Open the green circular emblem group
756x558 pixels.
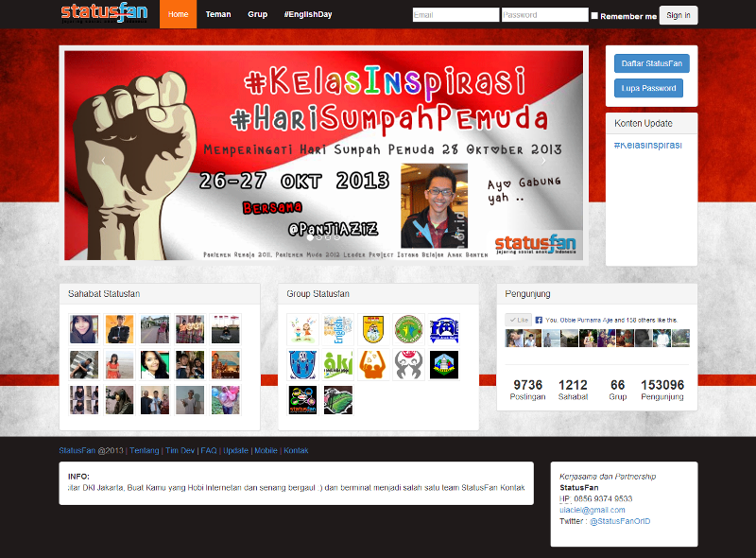[x=408, y=329]
